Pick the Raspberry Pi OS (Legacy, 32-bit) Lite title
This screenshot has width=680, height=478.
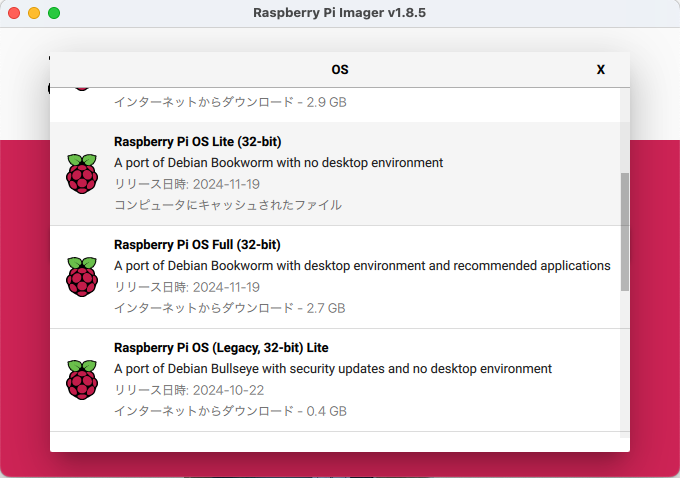click(221, 347)
